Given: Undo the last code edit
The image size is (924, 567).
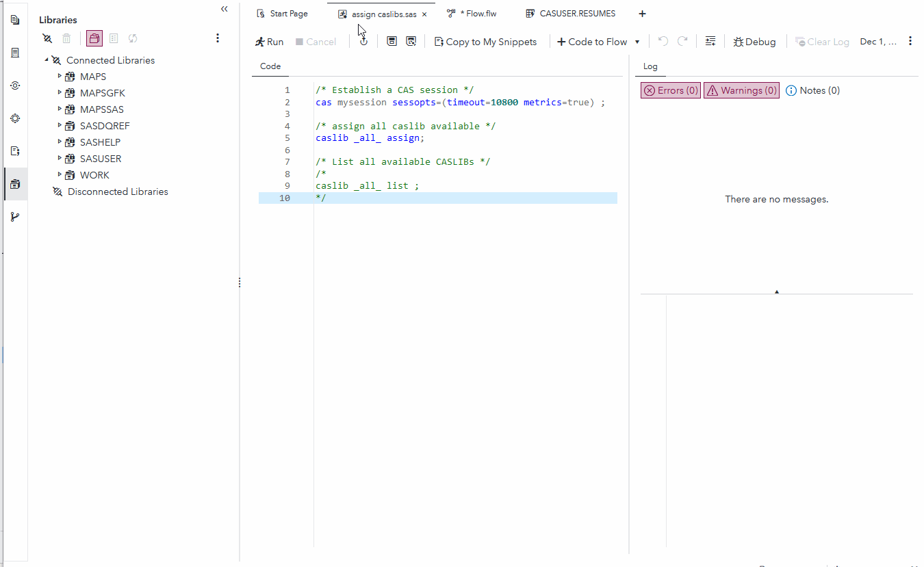Looking at the screenshot, I should coord(663,42).
